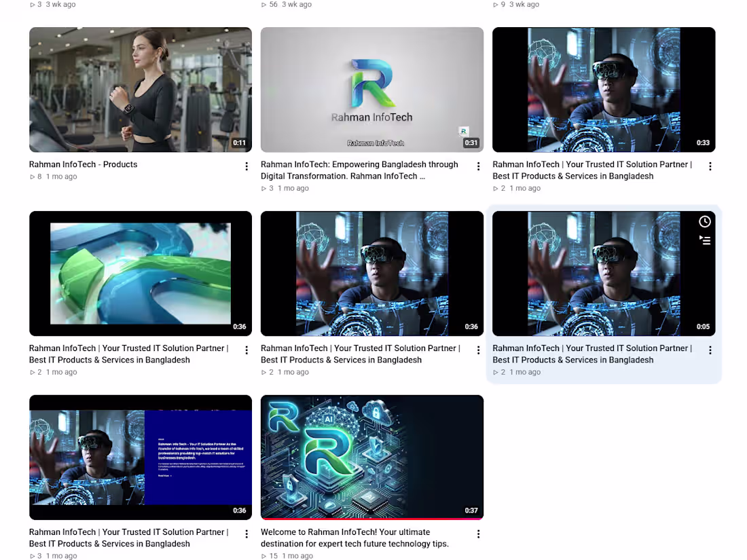
Task: Click 'Rahman InfoTech' caption inside 0:31 thumbnail
Action: (x=376, y=143)
